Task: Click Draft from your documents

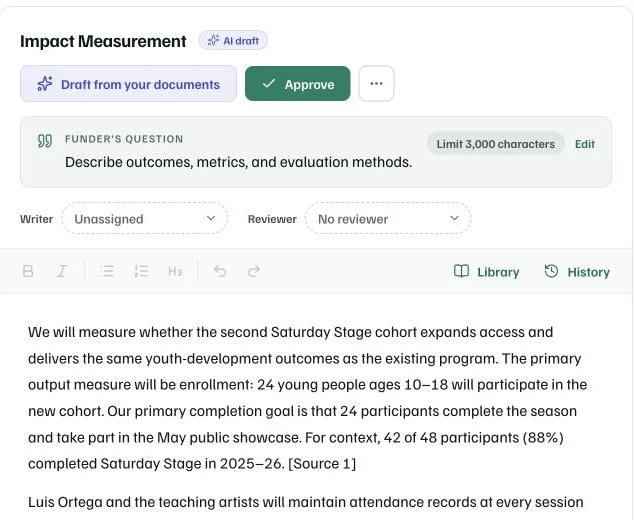Action: [128, 84]
